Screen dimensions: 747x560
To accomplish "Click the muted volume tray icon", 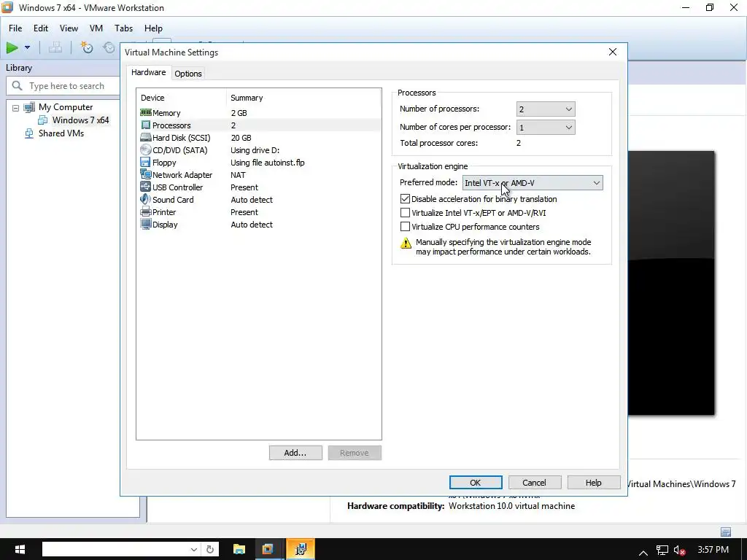I will [680, 551].
